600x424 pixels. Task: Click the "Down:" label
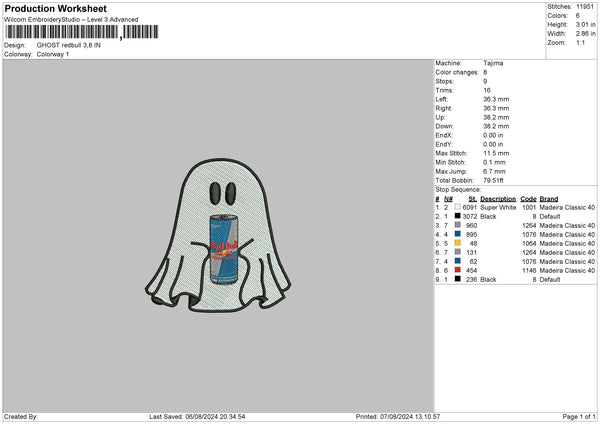[445, 126]
